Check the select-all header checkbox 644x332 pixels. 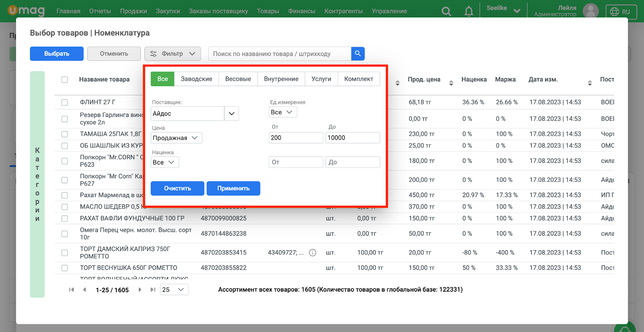tap(64, 80)
